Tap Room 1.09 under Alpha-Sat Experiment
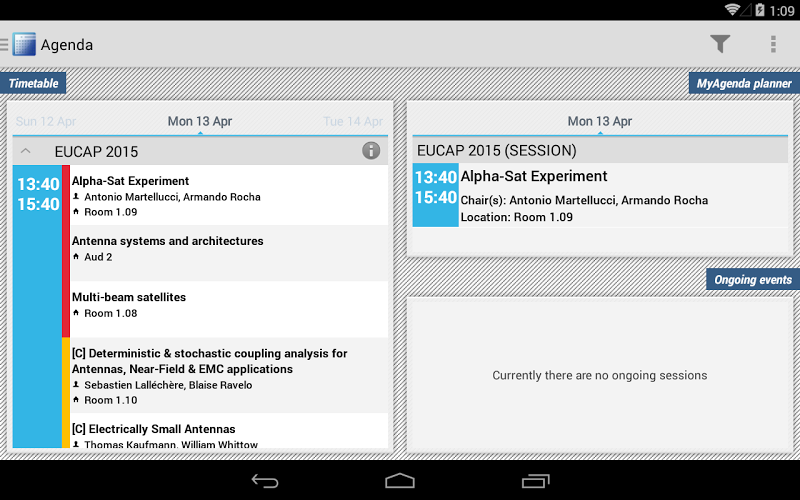Viewport: 800px width, 500px height. tap(111, 212)
